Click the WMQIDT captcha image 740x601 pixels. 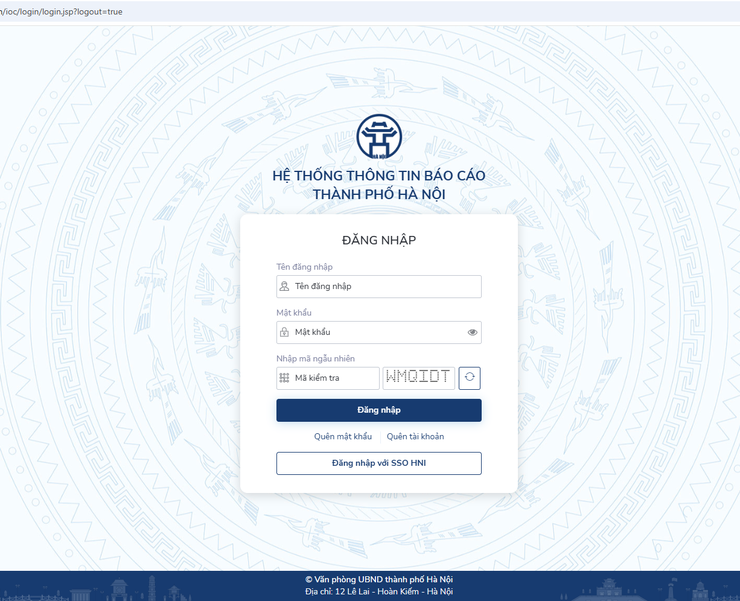point(418,378)
